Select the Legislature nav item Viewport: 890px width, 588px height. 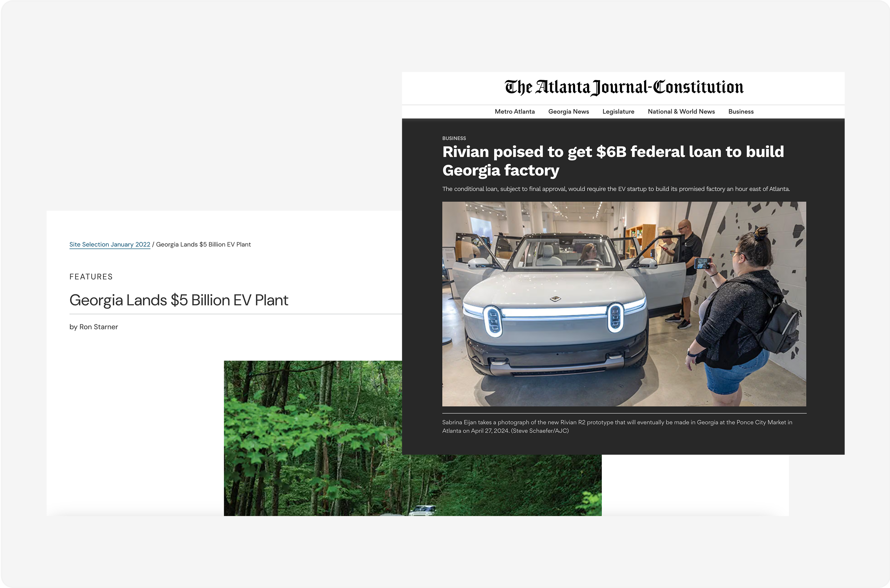tap(618, 111)
